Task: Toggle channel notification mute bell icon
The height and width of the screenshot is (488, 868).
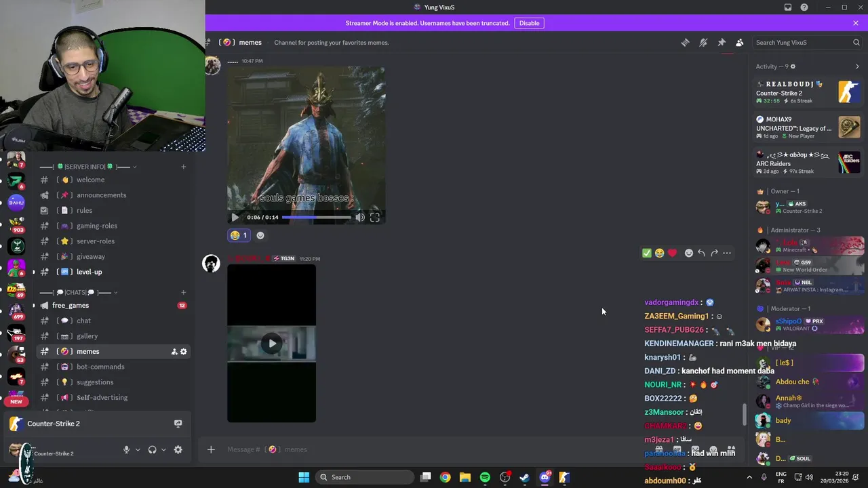Action: (x=703, y=42)
